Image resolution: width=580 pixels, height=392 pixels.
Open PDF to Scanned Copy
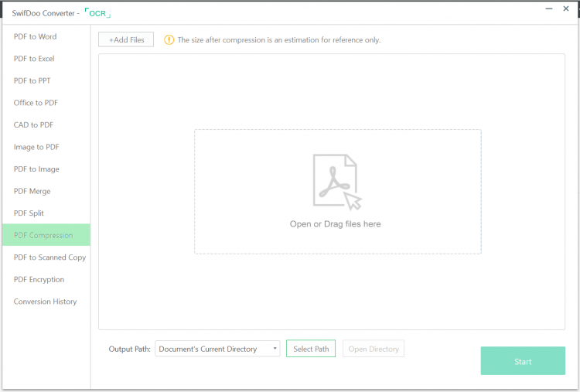pyautogui.click(x=46, y=257)
